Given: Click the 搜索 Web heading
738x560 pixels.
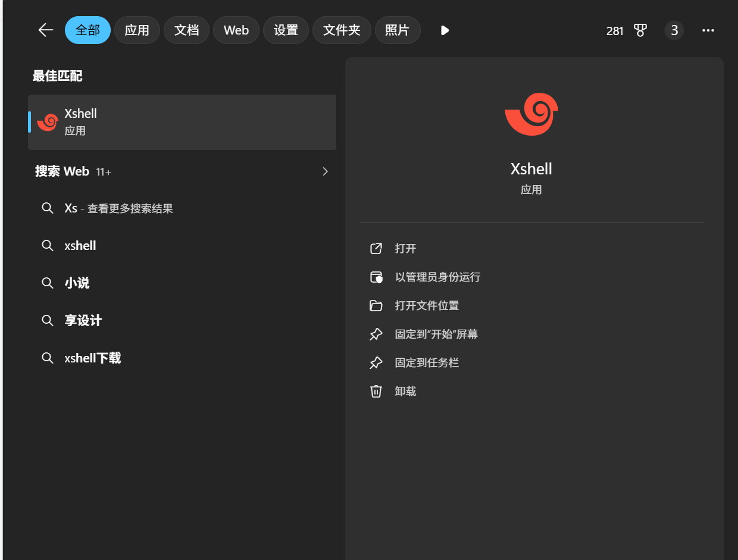Looking at the screenshot, I should click(62, 171).
